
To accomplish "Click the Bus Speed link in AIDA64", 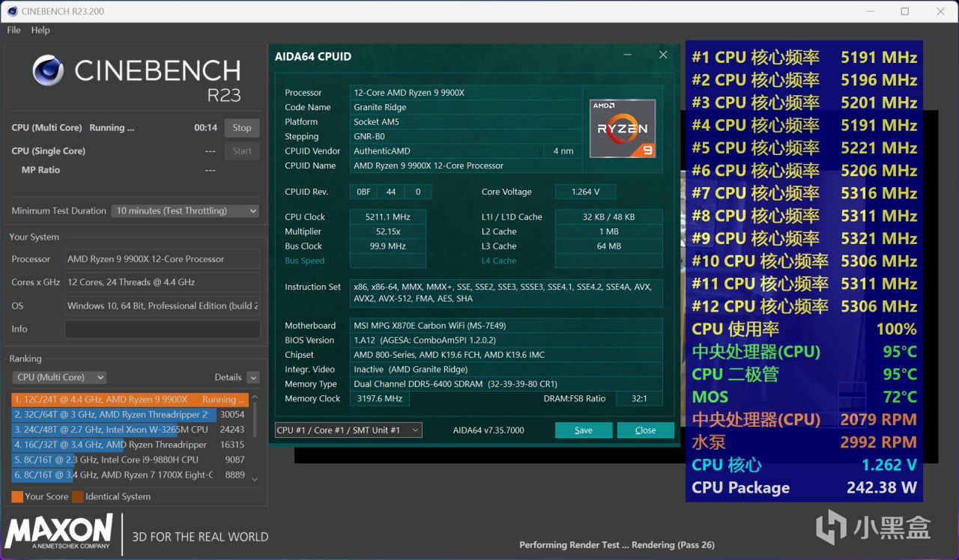I will (x=303, y=261).
